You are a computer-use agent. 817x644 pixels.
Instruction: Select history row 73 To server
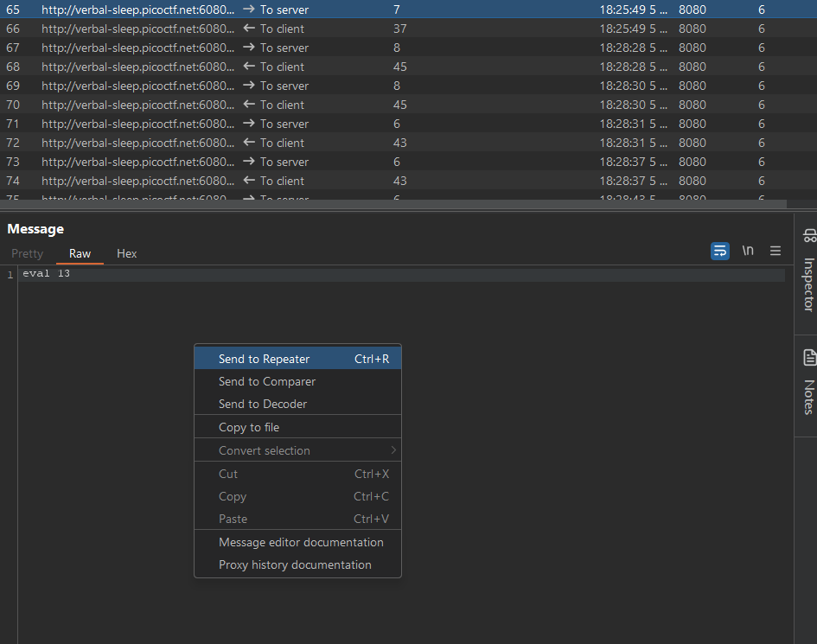point(408,162)
